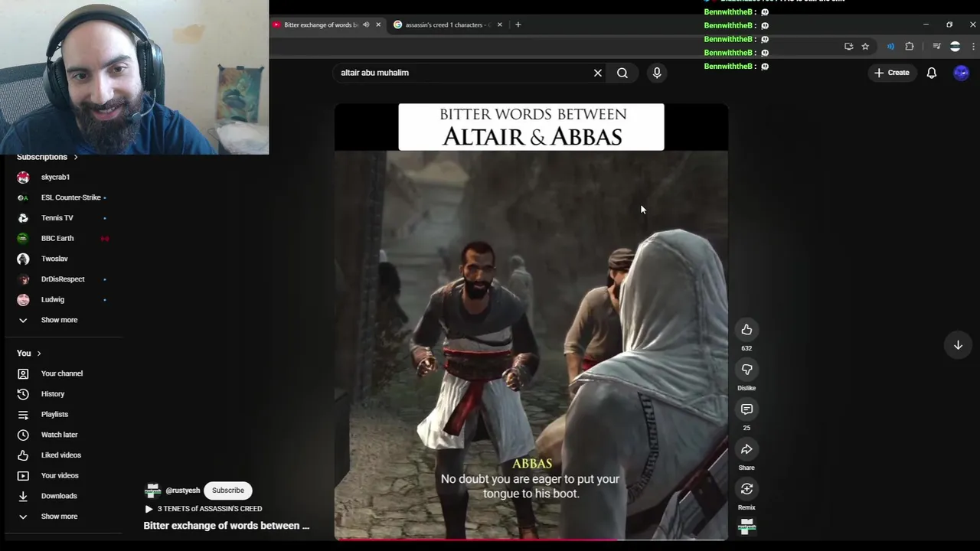Open a new browser tab
This screenshot has width=980, height=551.
518,24
